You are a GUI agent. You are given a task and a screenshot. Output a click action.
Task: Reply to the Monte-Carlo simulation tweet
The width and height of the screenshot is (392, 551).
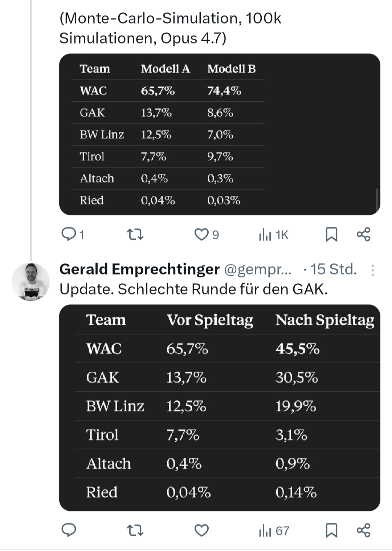(69, 234)
